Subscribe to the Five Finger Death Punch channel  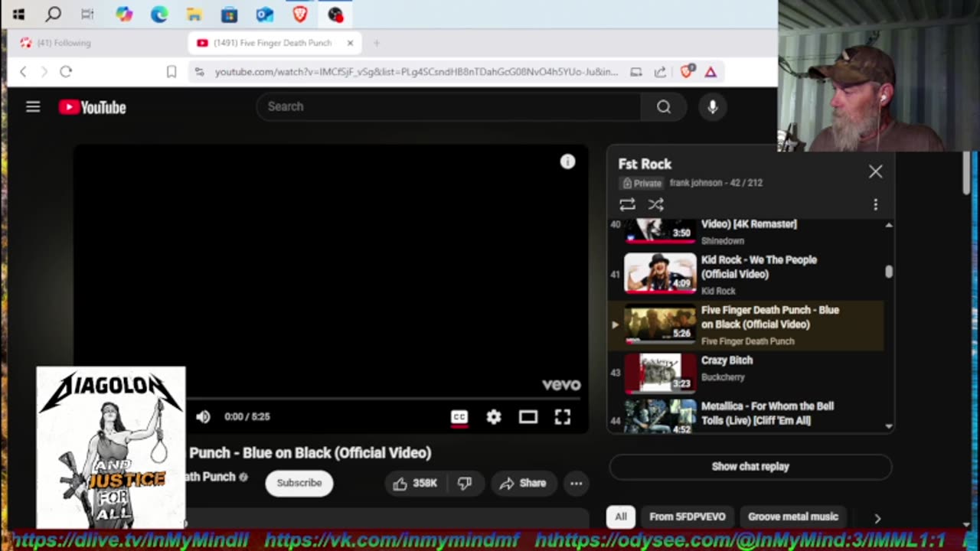tap(299, 483)
